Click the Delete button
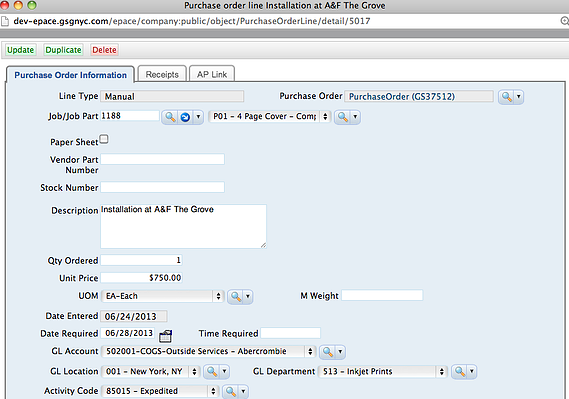This screenshot has height=399, width=569. [104, 50]
